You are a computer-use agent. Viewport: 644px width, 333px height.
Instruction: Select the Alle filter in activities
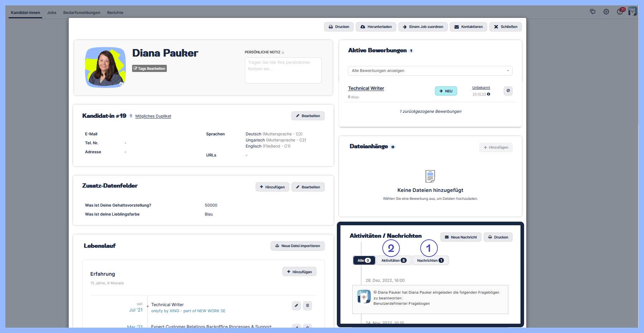(364, 261)
